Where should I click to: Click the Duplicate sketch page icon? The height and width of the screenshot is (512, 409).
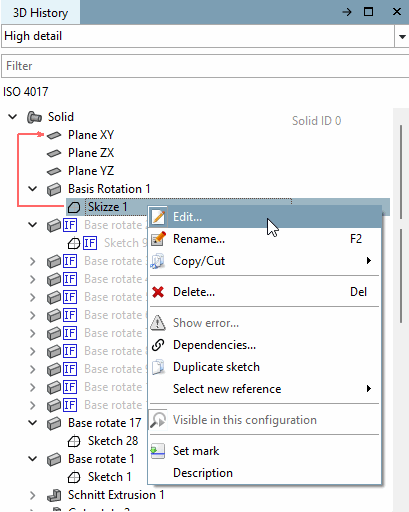tap(158, 367)
